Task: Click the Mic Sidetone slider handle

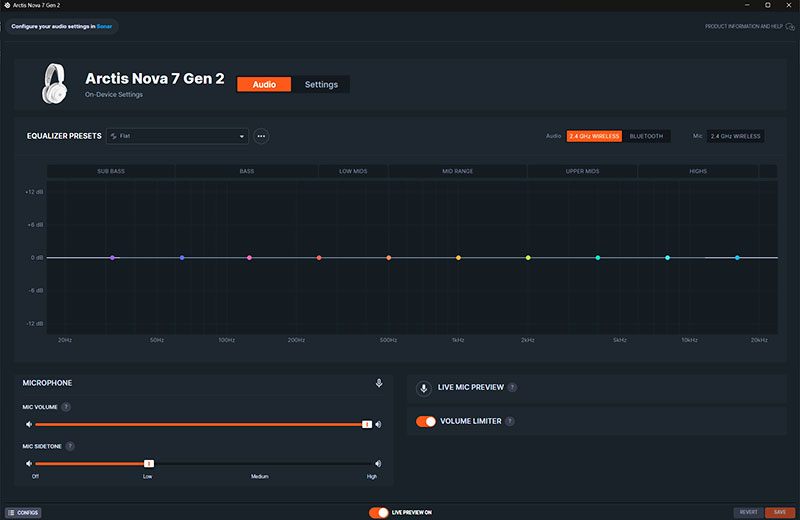Action: click(x=148, y=464)
